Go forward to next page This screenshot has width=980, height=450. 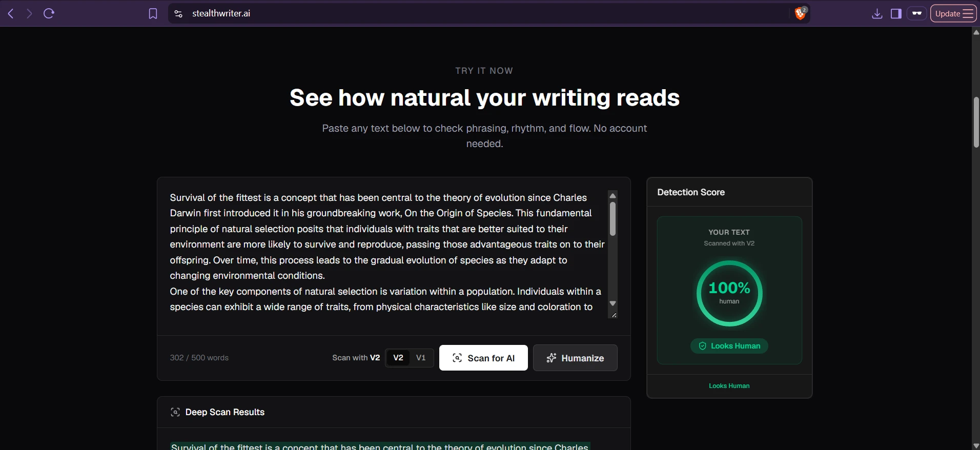click(29, 13)
